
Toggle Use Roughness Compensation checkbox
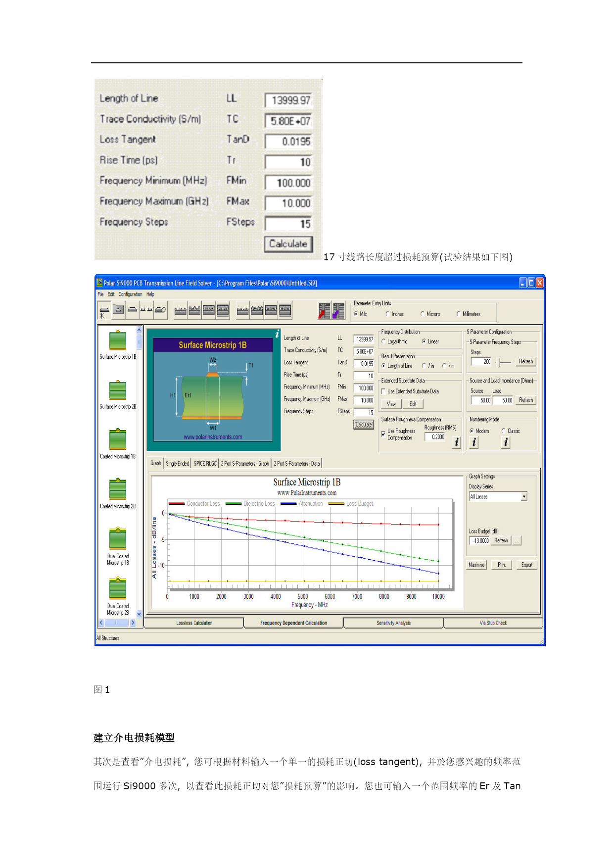(x=383, y=434)
